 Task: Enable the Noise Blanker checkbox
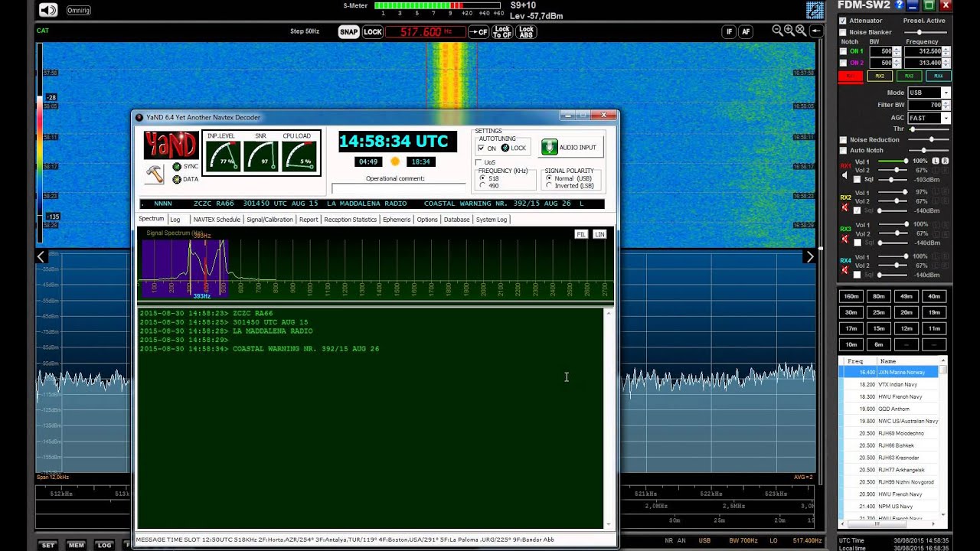[x=843, y=32]
